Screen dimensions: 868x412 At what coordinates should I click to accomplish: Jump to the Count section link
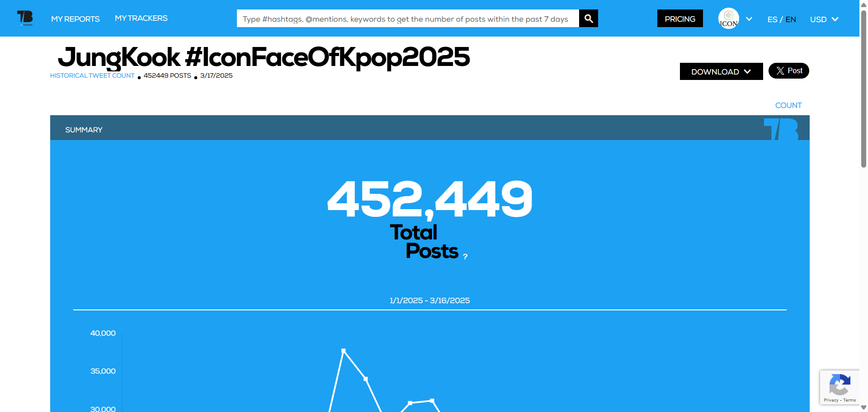[788, 105]
